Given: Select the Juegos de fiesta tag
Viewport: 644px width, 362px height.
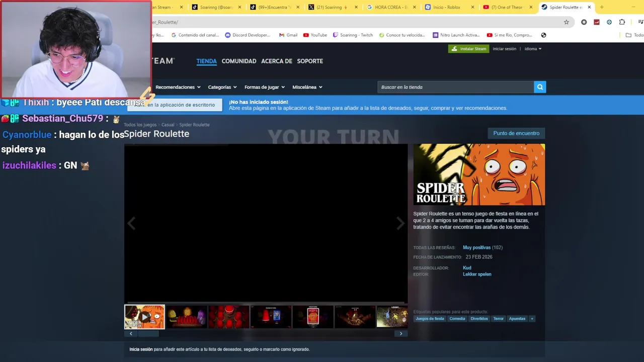Looking at the screenshot, I should tap(430, 318).
